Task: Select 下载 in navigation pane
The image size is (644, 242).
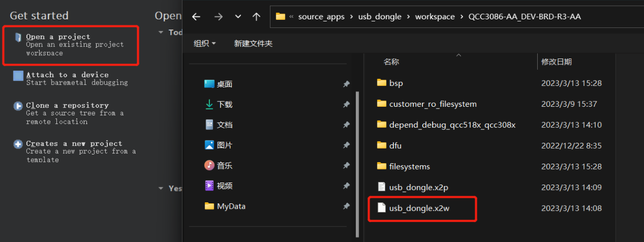Action: [218, 105]
